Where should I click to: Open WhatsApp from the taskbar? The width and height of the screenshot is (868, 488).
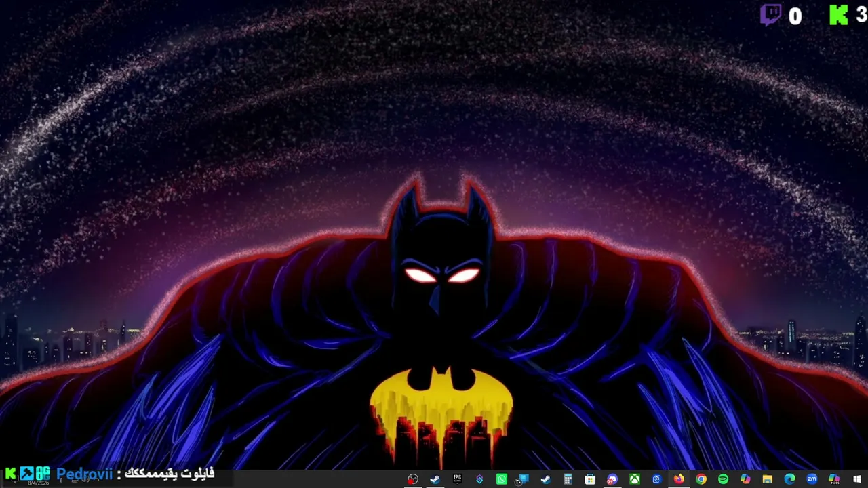501,479
